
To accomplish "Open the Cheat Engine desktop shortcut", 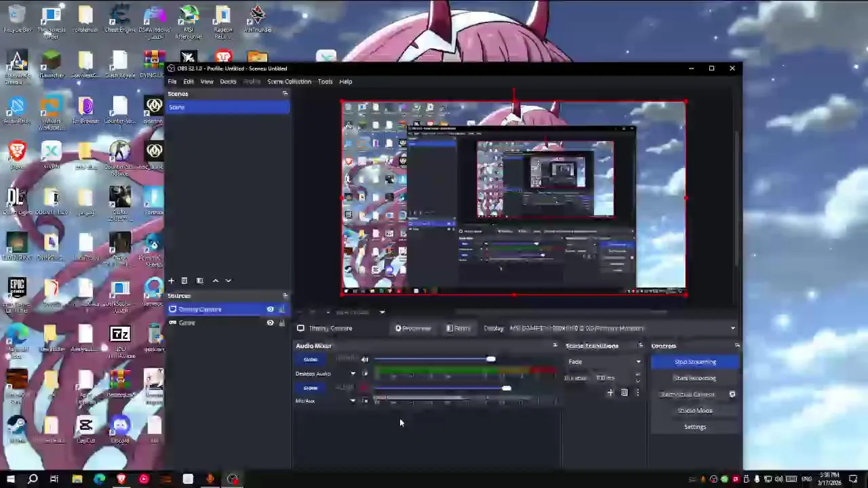I will pos(120,19).
